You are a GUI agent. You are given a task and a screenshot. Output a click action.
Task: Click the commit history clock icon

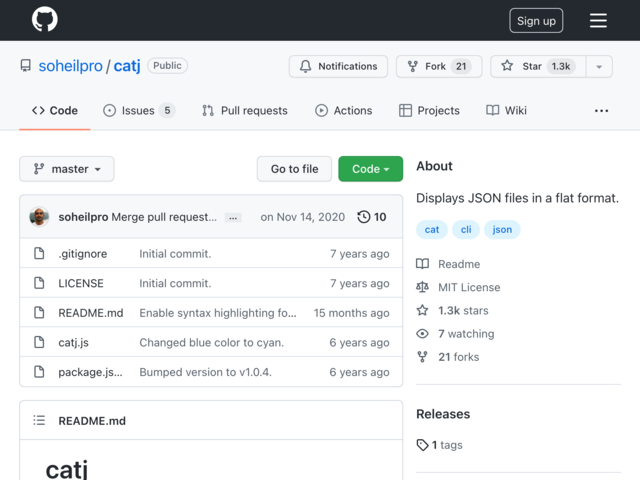click(x=364, y=217)
